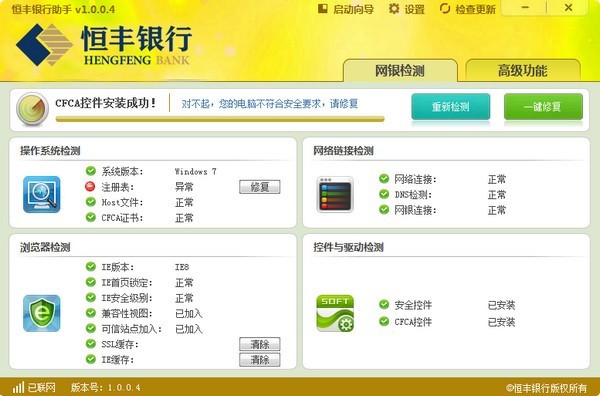Image resolution: width=600 pixels, height=396 pixels.
Task: Click the network link detection icon
Action: pyautogui.click(x=335, y=194)
